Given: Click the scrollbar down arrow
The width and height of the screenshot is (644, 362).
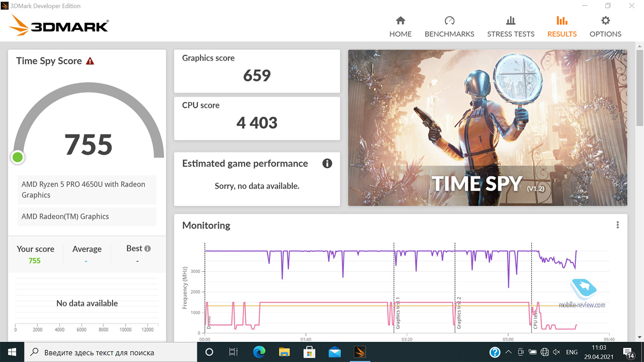Looking at the screenshot, I should (x=639, y=338).
